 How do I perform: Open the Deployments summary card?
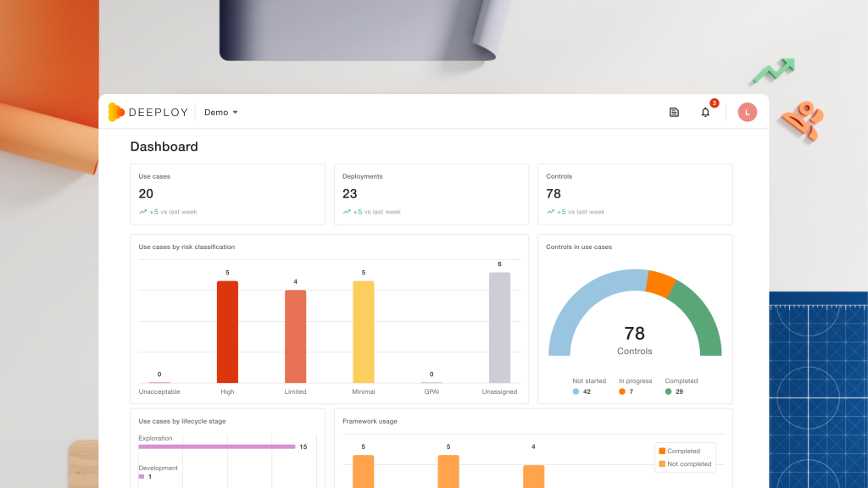click(431, 194)
